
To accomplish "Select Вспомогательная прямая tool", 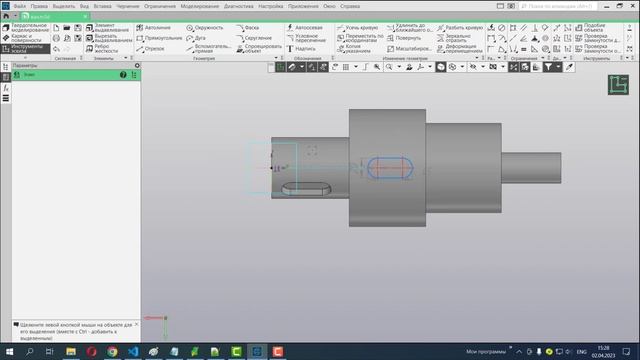I will click(208, 49).
